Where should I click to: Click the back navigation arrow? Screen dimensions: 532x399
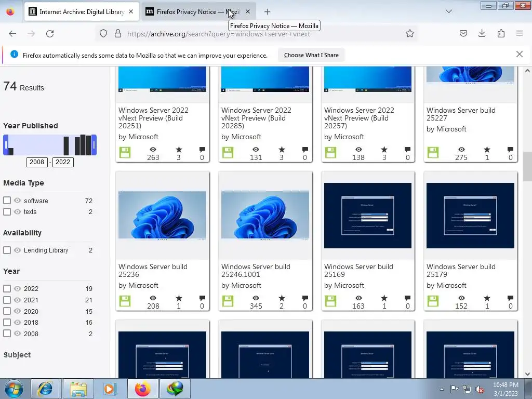click(12, 34)
